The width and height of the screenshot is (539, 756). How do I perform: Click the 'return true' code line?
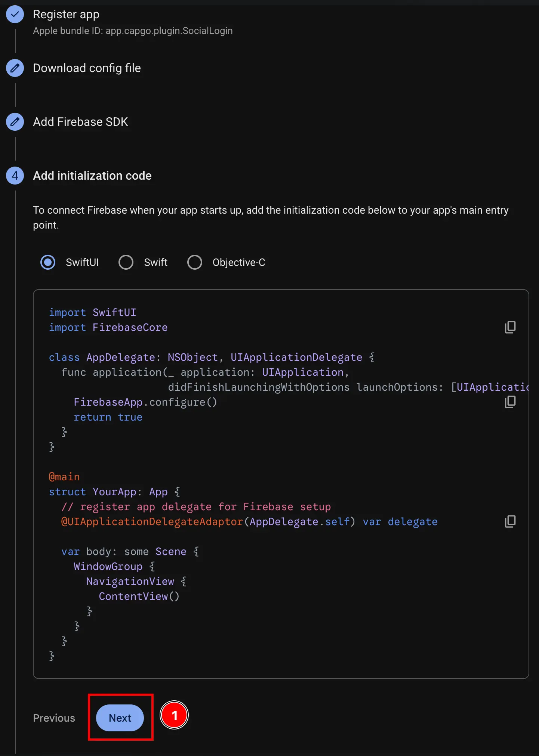(108, 417)
